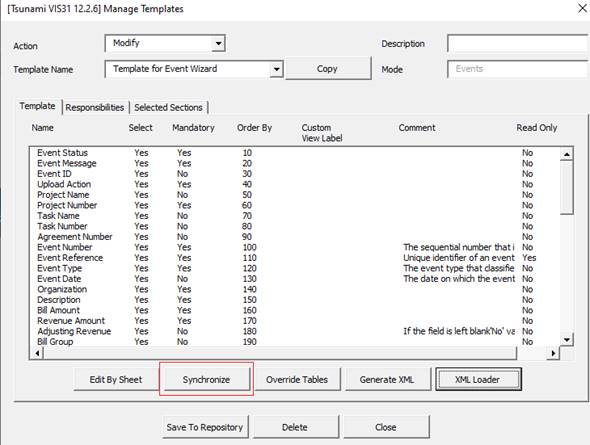The image size is (590, 445).
Task: Delete the current template
Action: 295,427
